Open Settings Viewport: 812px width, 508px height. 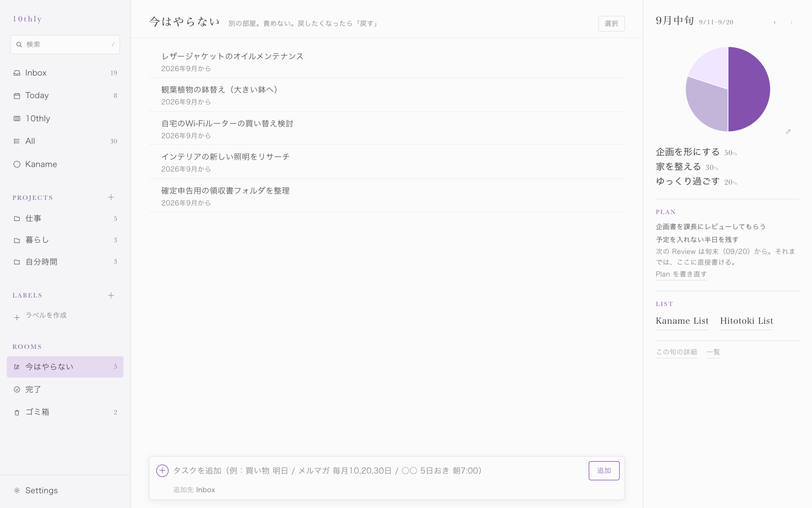[x=65, y=490]
